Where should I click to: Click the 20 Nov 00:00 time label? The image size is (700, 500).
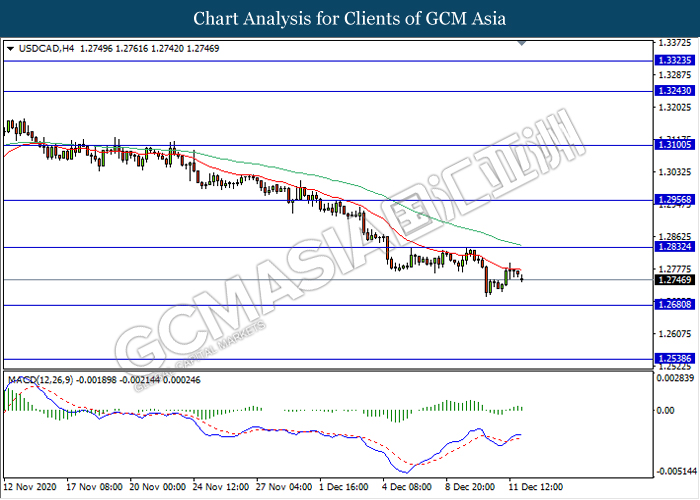click(158, 487)
